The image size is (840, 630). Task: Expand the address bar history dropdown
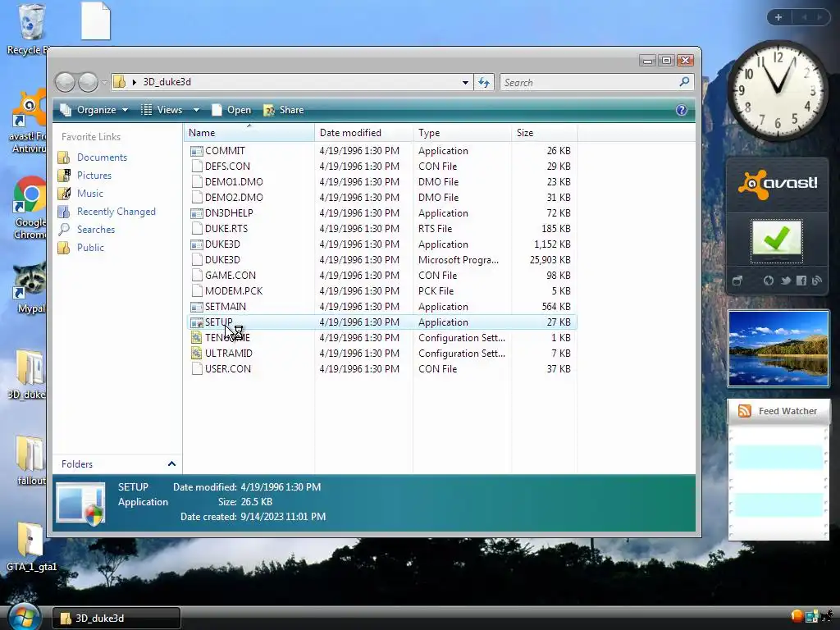[x=465, y=83]
